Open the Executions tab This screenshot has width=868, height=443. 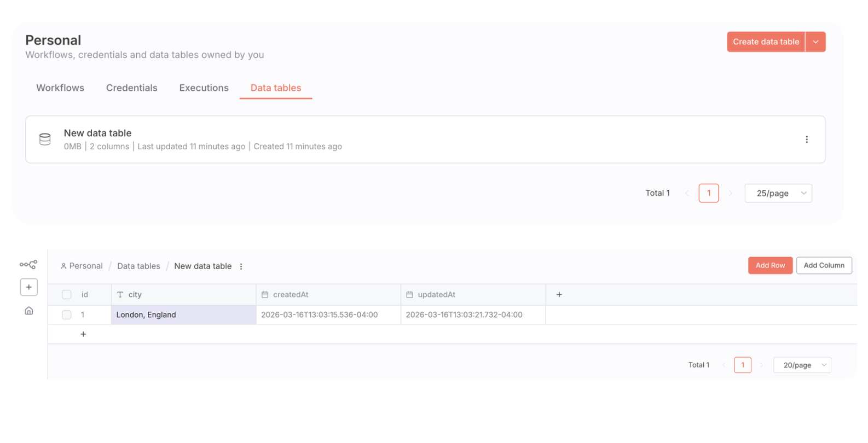coord(204,88)
